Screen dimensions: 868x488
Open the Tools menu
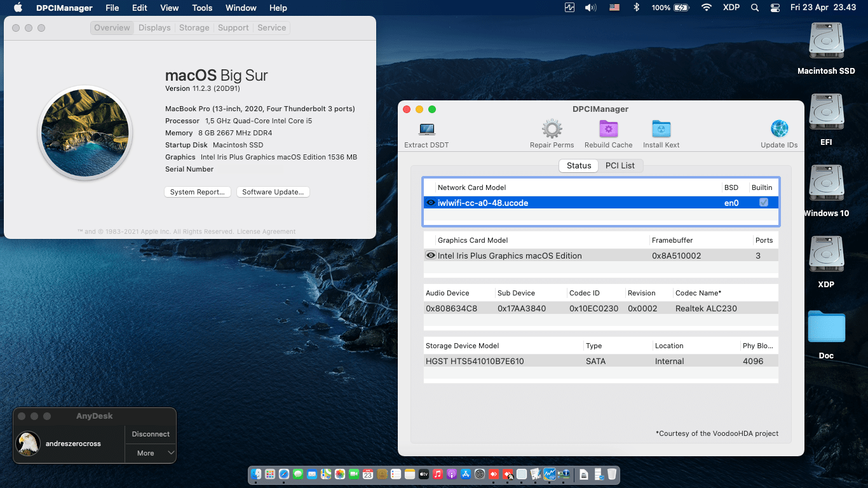pos(202,8)
